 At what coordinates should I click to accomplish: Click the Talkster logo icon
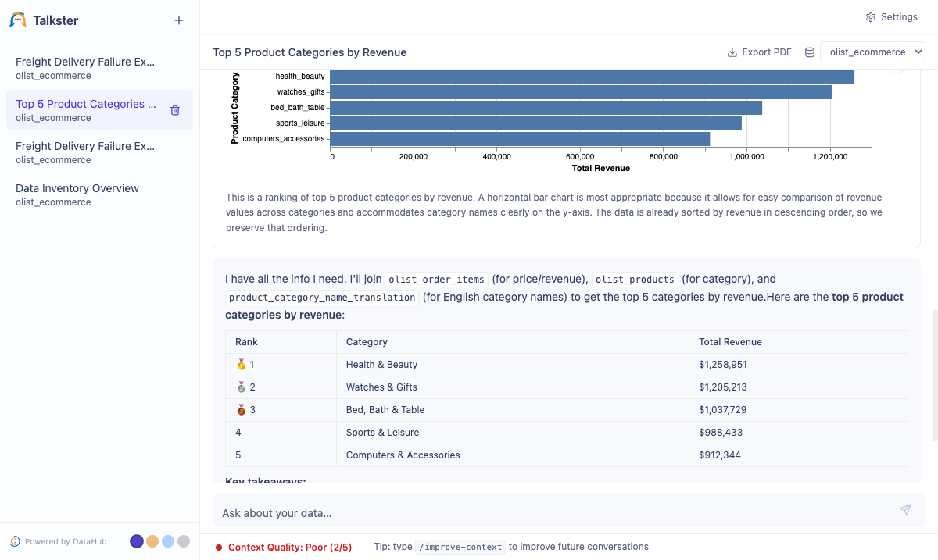(17, 20)
